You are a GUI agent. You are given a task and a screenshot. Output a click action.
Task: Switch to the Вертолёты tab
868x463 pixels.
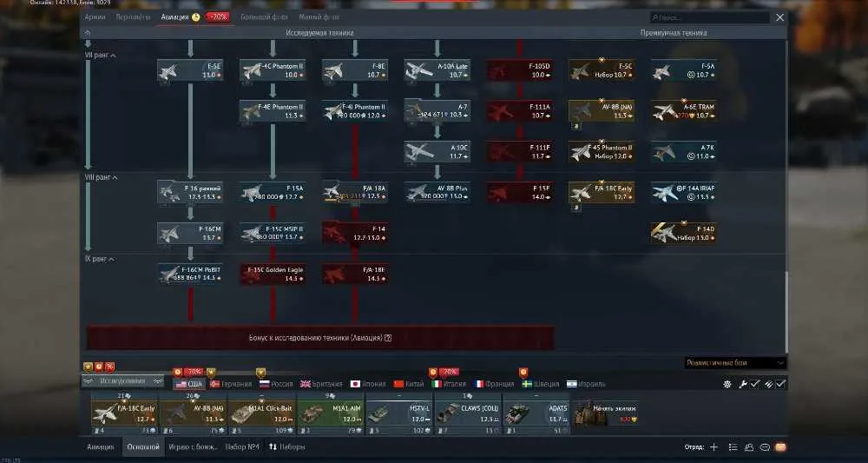point(133,17)
